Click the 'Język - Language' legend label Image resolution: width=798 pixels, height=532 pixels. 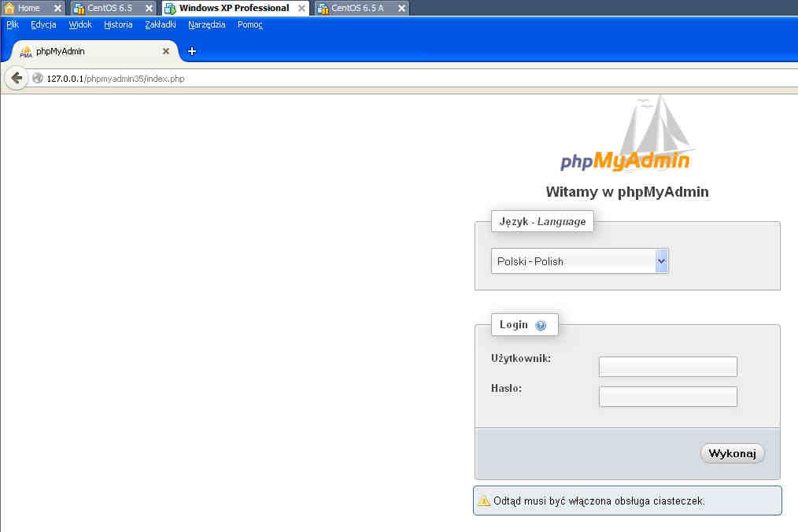[x=542, y=221]
